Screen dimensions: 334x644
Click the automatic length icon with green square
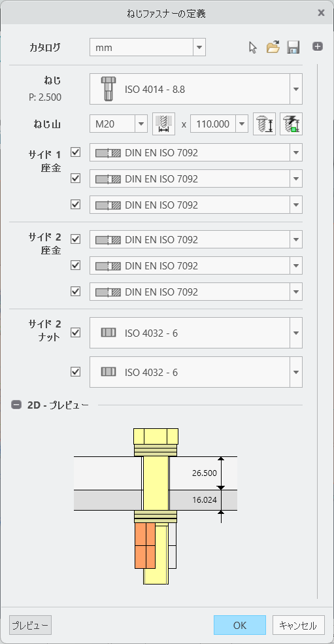click(292, 124)
